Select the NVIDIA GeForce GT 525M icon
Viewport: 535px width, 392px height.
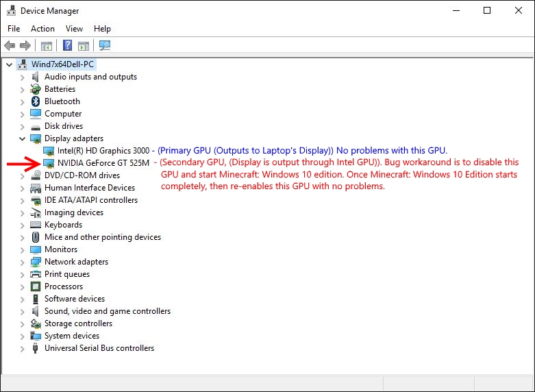coord(49,163)
